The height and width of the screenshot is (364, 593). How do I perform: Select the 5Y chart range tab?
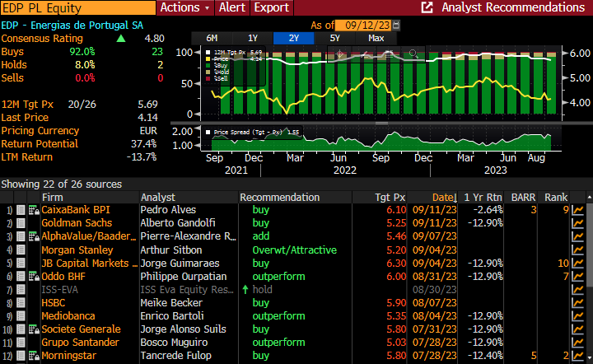pos(334,38)
